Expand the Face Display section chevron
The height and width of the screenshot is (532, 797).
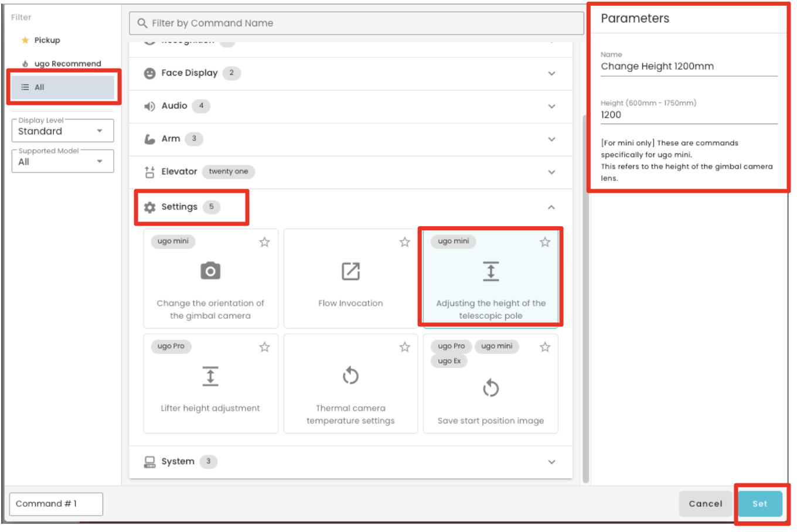pos(551,74)
